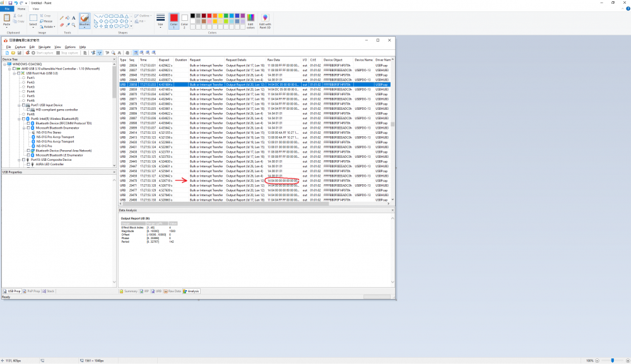This screenshot has width=631, height=364.
Task: Open Edit colors dialog
Action: (251, 21)
